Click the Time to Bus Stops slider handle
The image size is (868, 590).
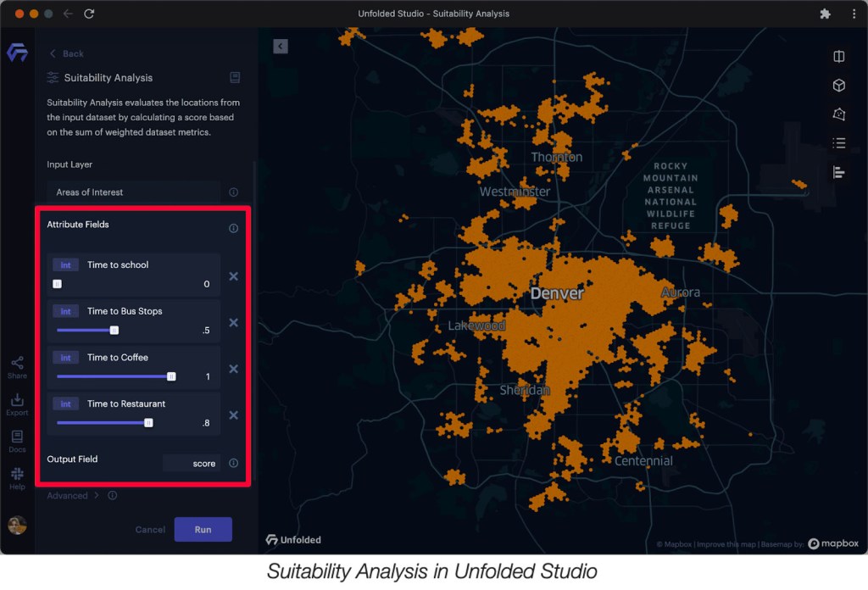114,331
